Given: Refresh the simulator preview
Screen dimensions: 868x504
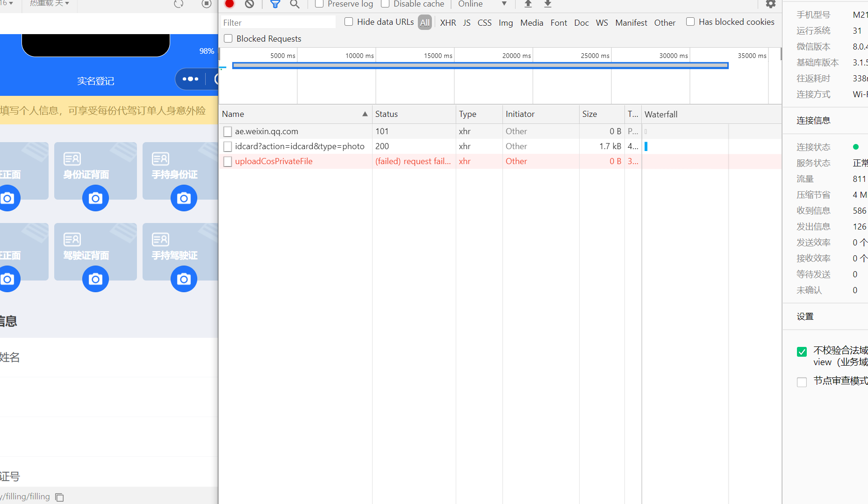Looking at the screenshot, I should [x=179, y=4].
